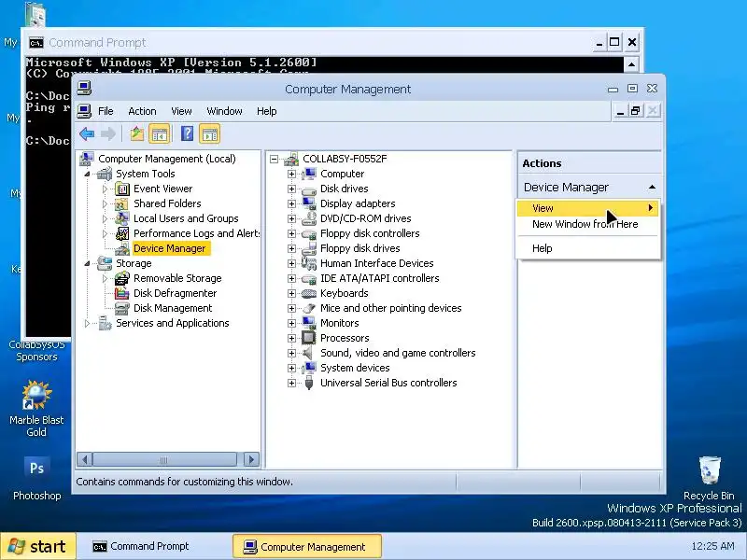Screen dimensions: 747x560
Task: Click the Windows start button
Action: pos(38,546)
